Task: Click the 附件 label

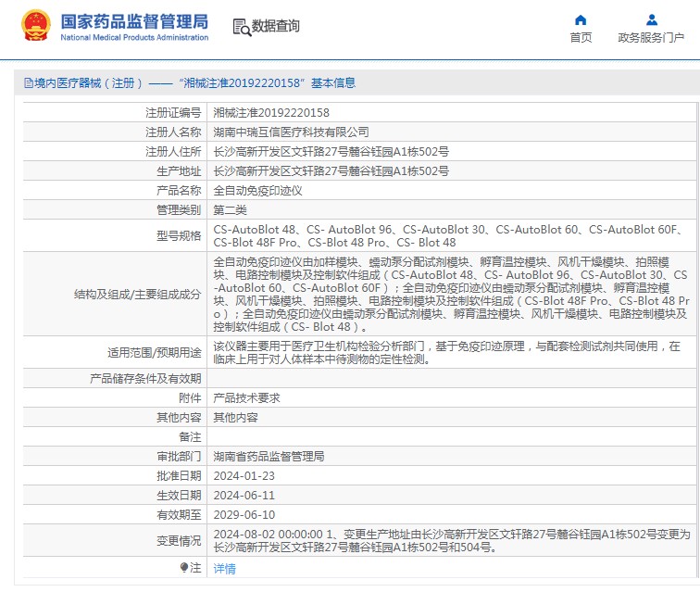Action: click(190, 397)
